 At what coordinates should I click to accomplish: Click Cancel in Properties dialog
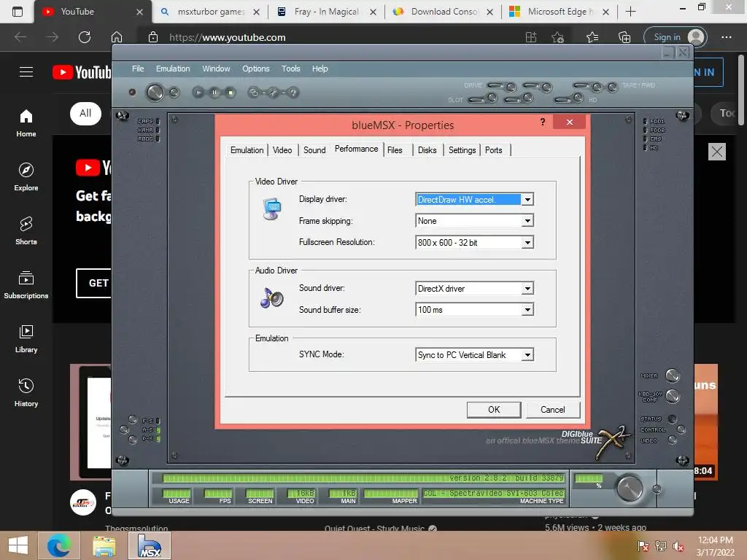click(x=553, y=410)
